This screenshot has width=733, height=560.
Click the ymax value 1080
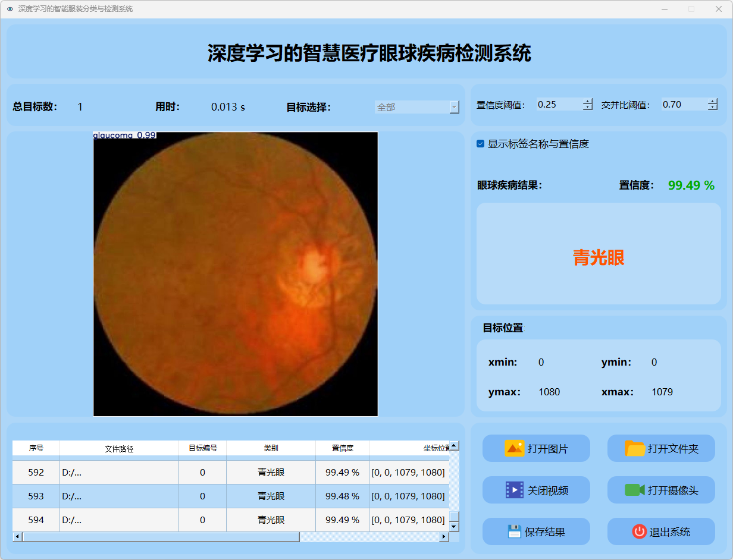tap(549, 392)
